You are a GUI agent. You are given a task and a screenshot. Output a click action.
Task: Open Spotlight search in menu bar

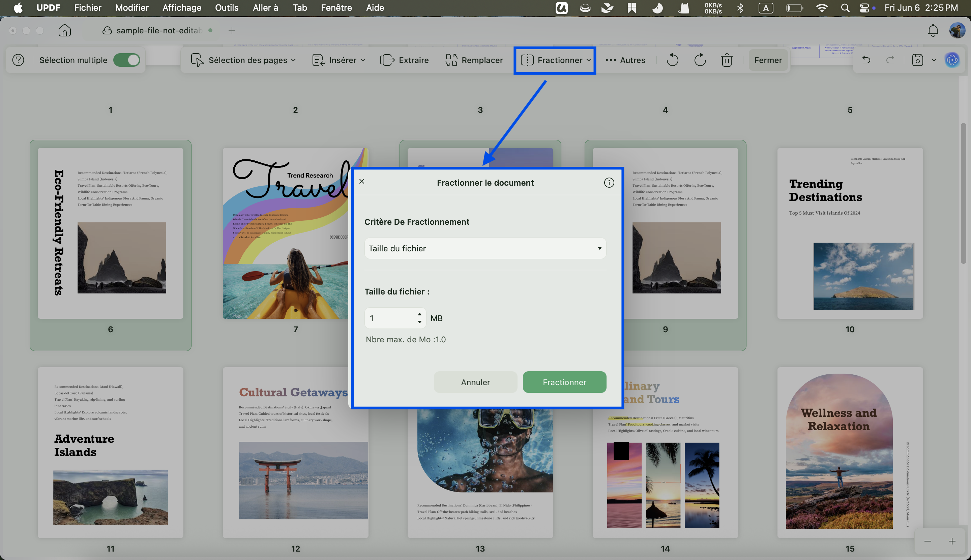(x=845, y=8)
